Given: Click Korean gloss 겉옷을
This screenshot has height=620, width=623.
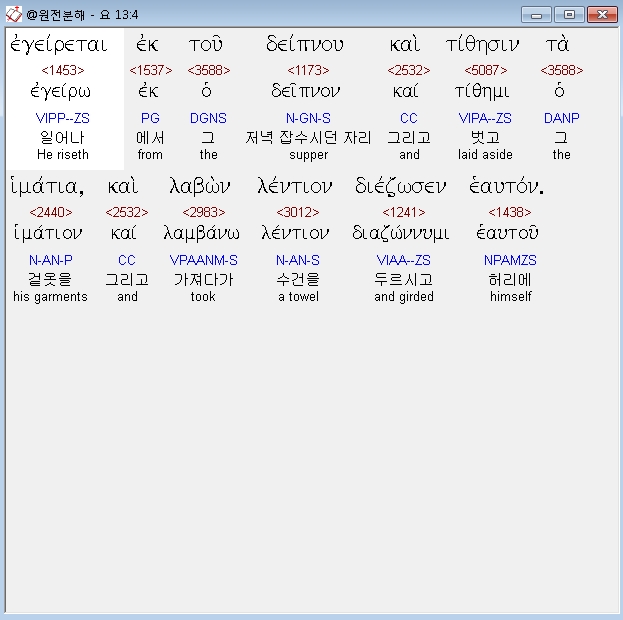Looking at the screenshot, I should point(50,279).
